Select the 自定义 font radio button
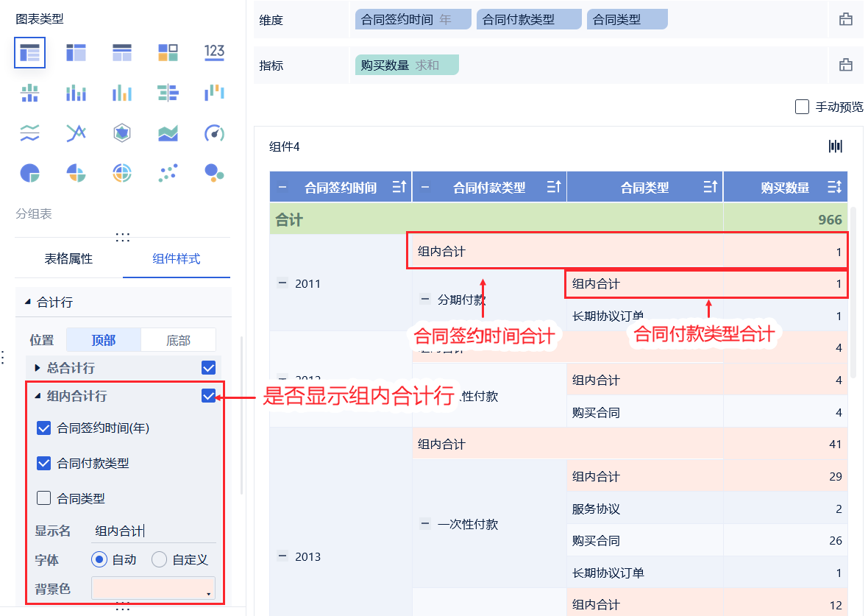The image size is (868, 616). pyautogui.click(x=159, y=559)
